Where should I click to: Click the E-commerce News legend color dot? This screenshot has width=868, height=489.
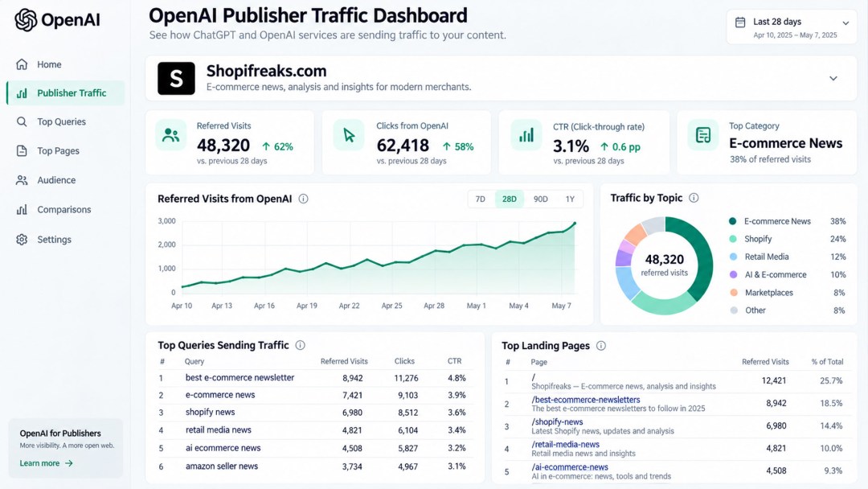point(733,221)
